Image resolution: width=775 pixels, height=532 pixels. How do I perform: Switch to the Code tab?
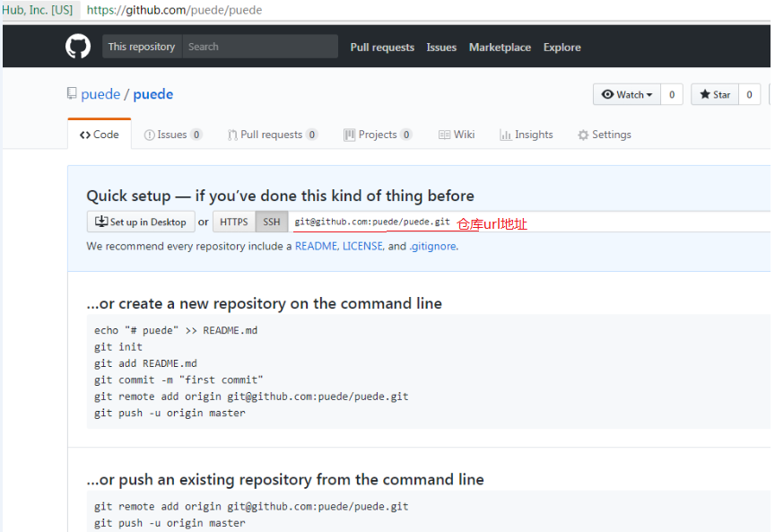click(100, 135)
